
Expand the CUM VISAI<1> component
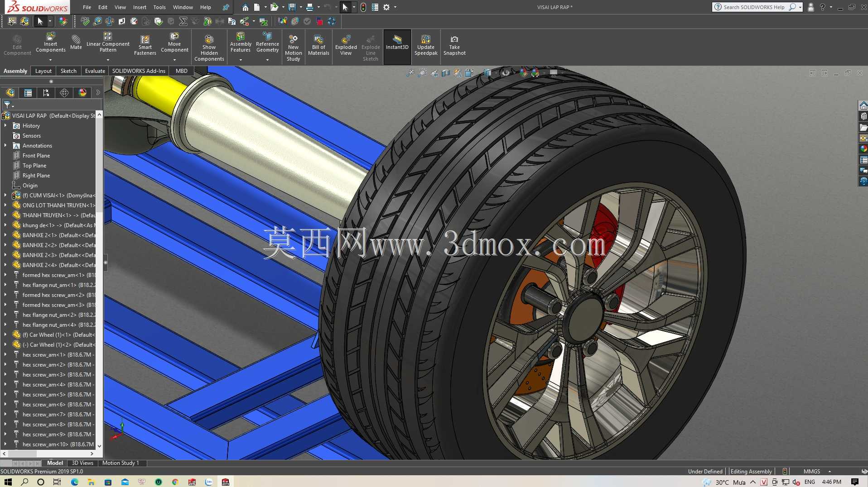coord(5,196)
